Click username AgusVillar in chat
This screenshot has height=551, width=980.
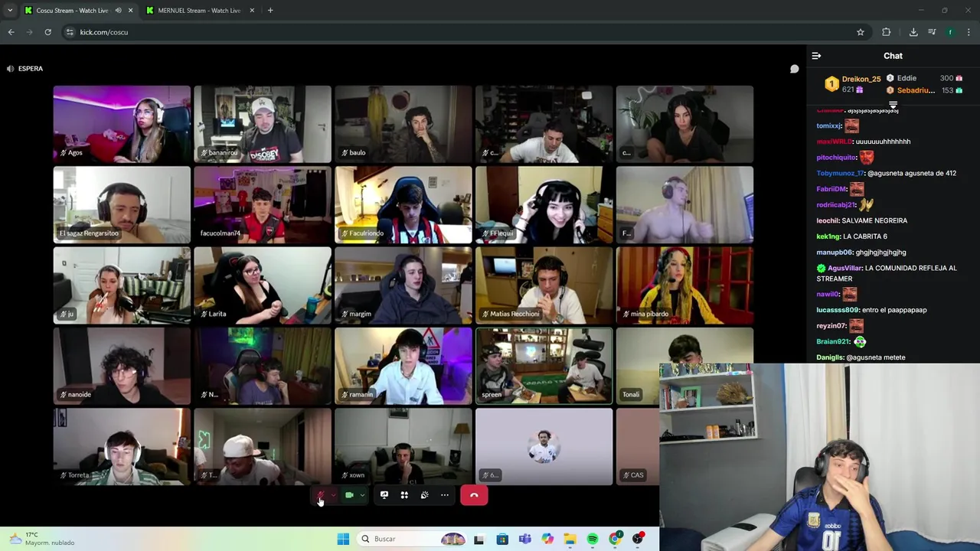coord(844,268)
